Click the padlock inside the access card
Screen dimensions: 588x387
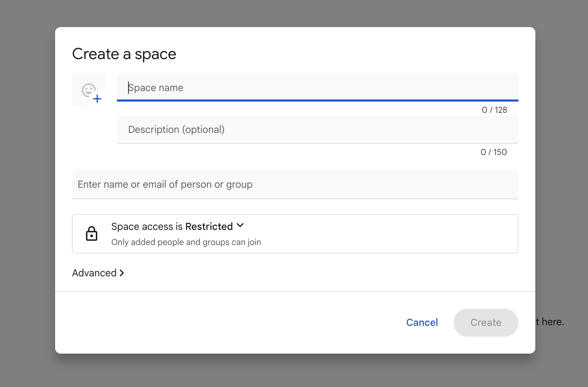pos(91,234)
